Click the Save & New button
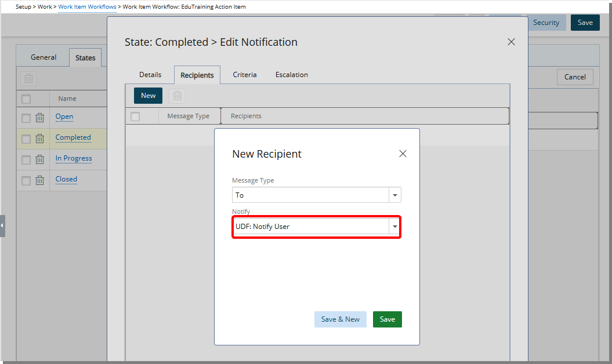Viewport: 612px width, 364px height. tap(340, 319)
